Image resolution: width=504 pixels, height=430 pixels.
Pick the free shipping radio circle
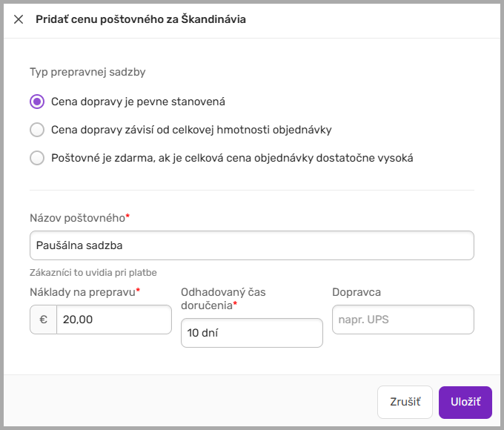(37, 158)
